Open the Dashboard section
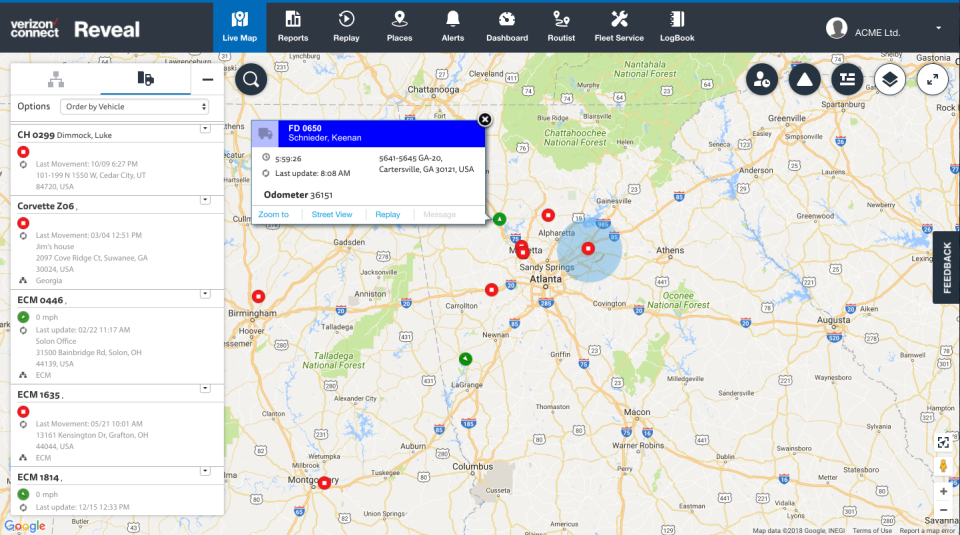The height and width of the screenshot is (535, 960). [x=507, y=27]
